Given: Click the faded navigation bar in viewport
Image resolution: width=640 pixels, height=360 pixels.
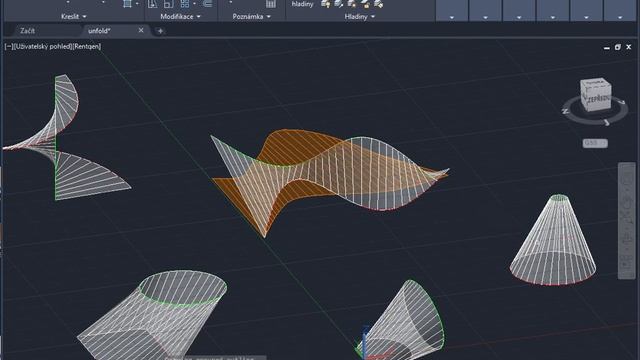Looking at the screenshot, I should click(x=627, y=220).
